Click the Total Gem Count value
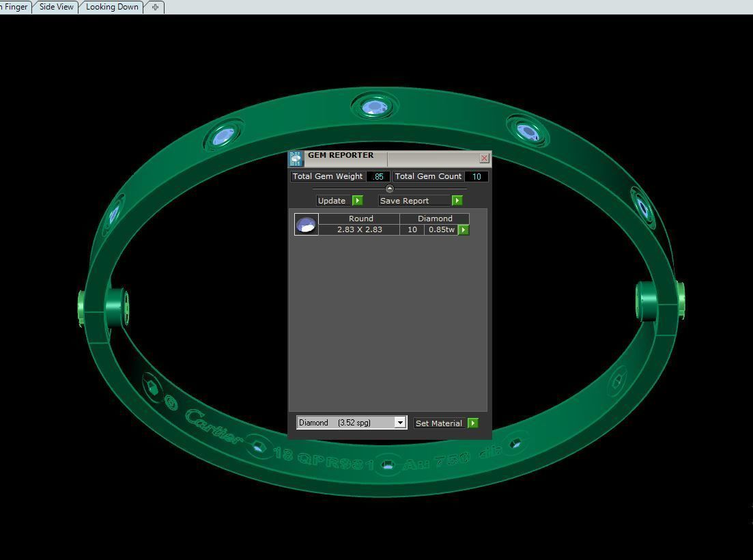Image resolution: width=753 pixels, height=560 pixels. click(x=477, y=176)
